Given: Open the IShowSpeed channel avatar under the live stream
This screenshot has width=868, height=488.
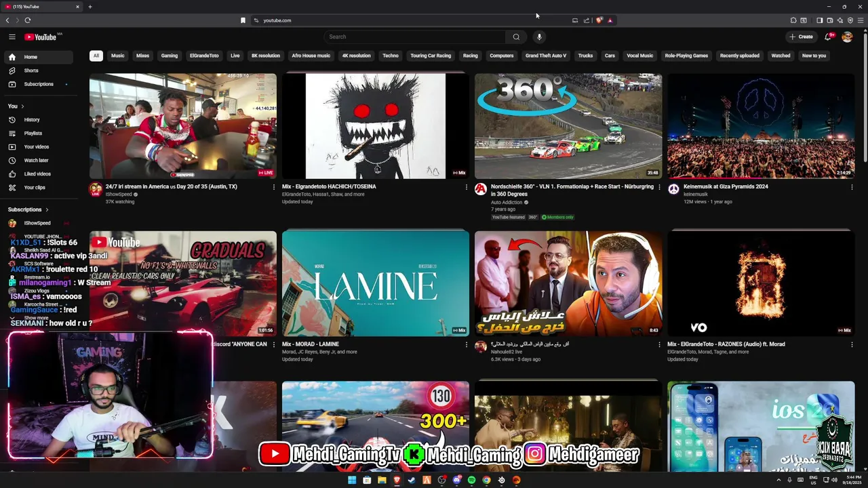Looking at the screenshot, I should coord(96,189).
